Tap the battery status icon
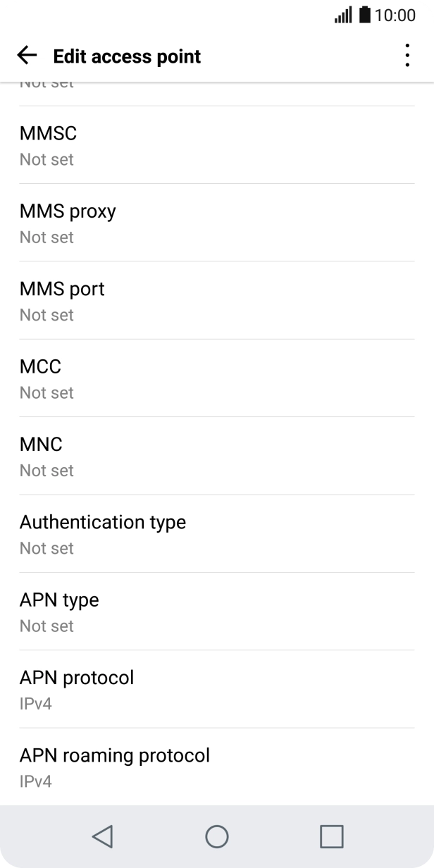434x868 pixels. click(x=364, y=15)
